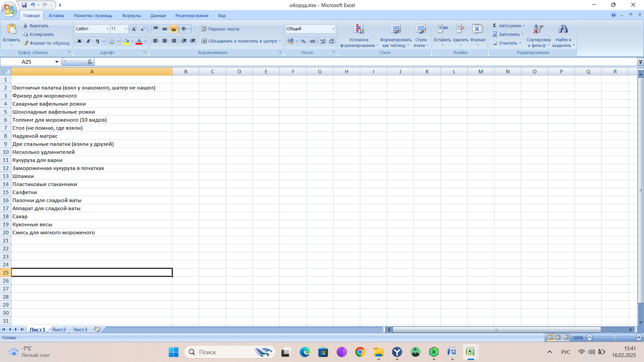The width and height of the screenshot is (644, 362).
Task: Click Save in the Quick Access Toolbar
Action: (24, 5)
